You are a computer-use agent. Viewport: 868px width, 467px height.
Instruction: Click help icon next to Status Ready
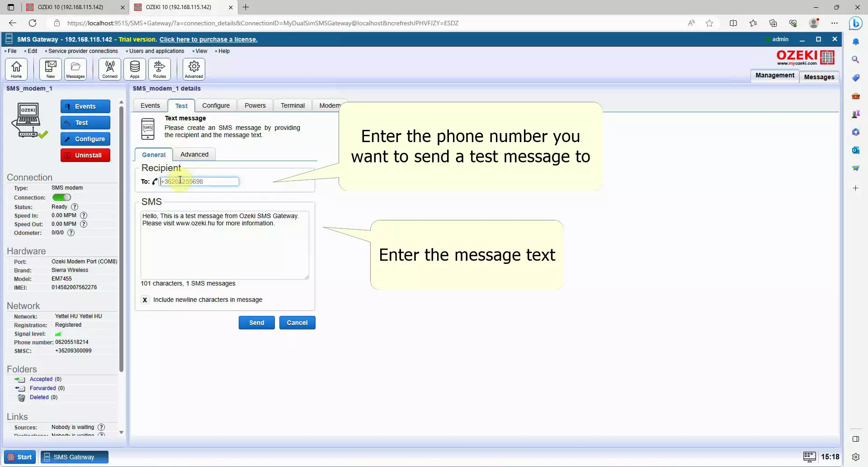(75, 207)
